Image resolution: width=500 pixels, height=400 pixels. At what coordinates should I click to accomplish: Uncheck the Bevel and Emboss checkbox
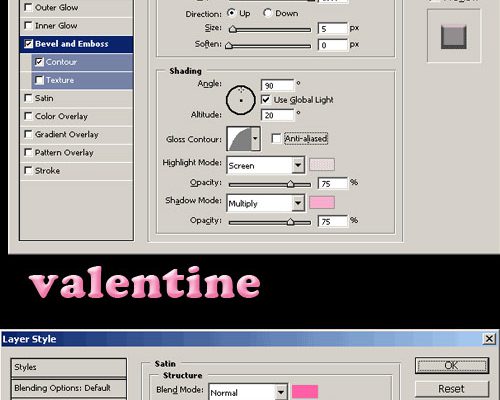(x=29, y=44)
